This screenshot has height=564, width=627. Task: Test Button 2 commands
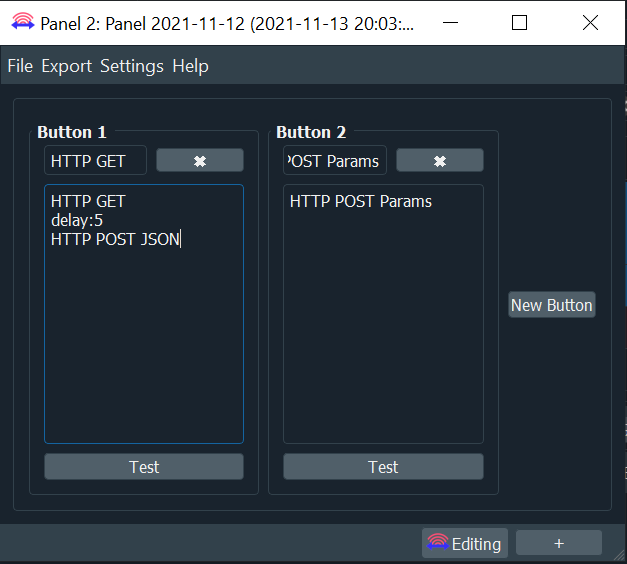coord(383,466)
